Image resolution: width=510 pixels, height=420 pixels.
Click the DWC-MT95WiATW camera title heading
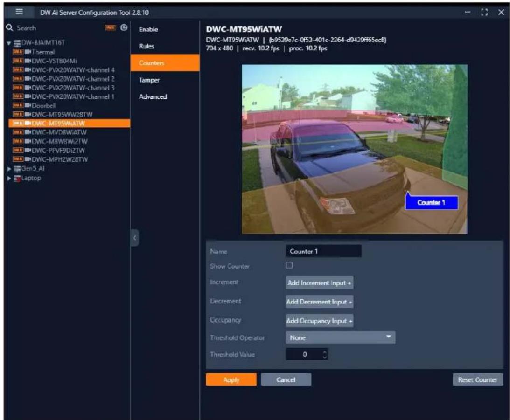tap(244, 29)
